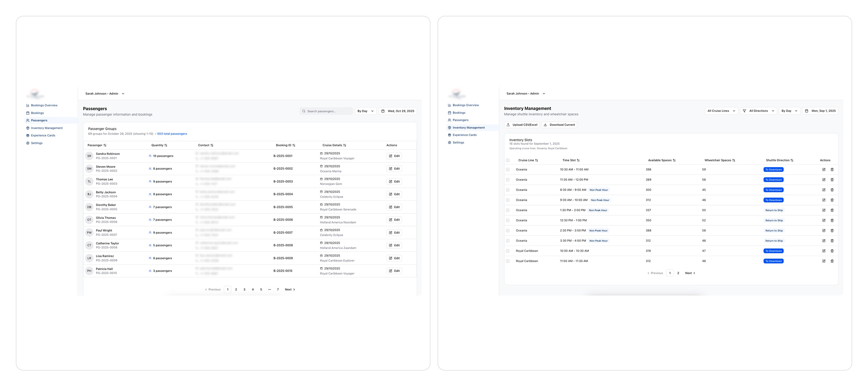Click the Search passengers input field

pos(326,111)
